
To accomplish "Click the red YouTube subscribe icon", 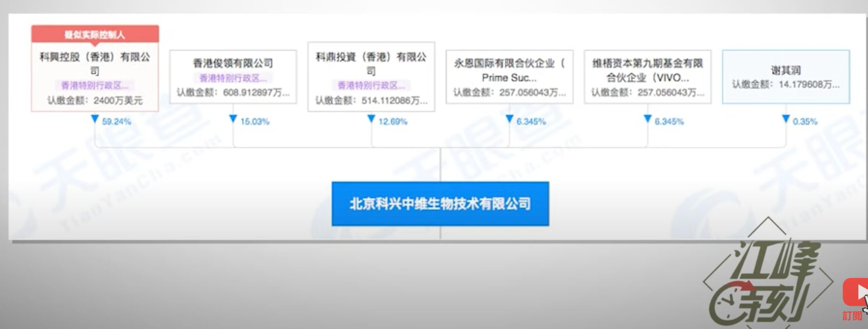I will pyautogui.click(x=856, y=292).
